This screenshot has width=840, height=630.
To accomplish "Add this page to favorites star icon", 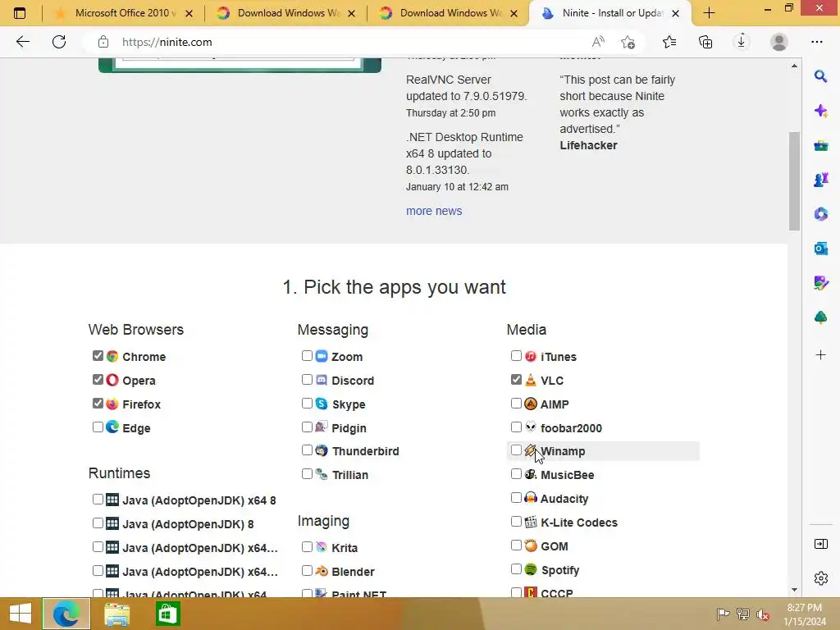I will click(628, 42).
